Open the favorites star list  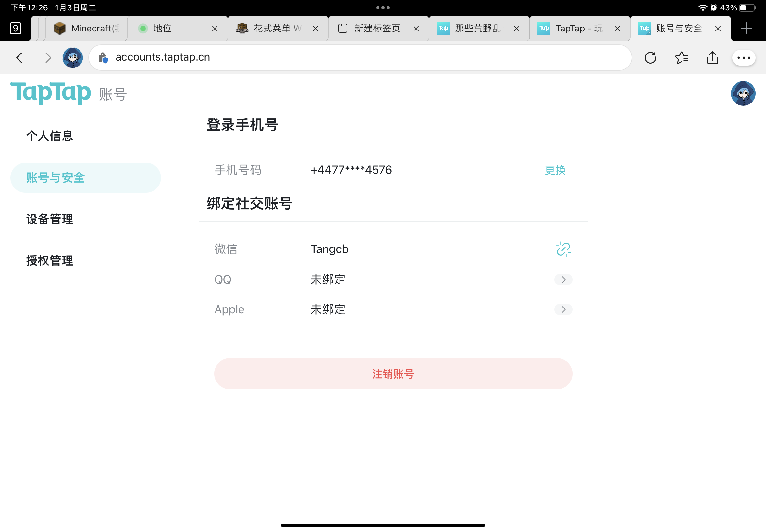682,58
